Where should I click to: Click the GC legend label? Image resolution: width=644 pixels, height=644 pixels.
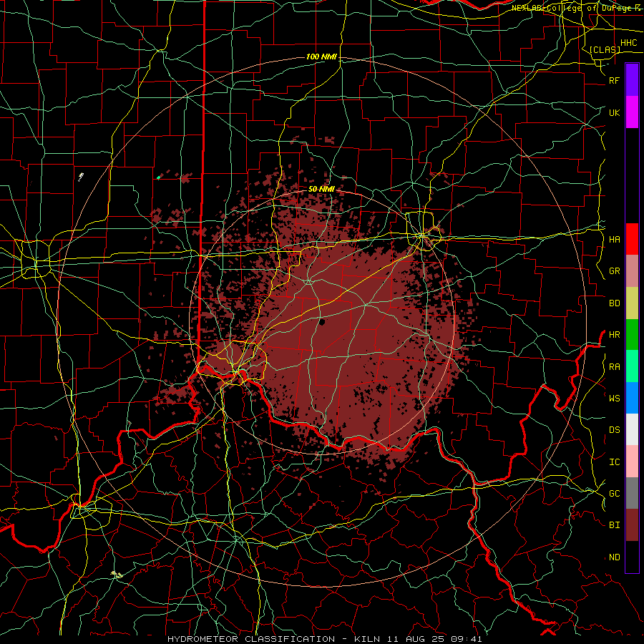[614, 493]
